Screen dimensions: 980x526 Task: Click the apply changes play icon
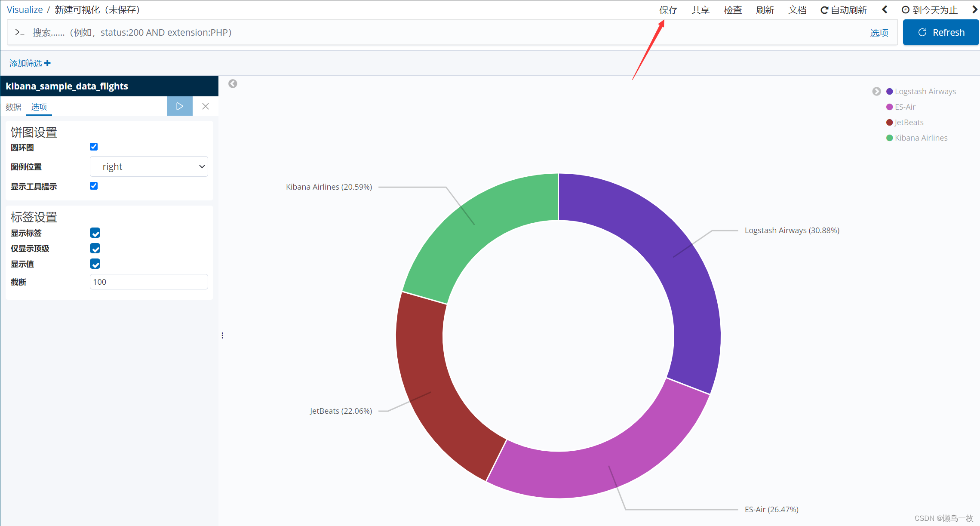(x=180, y=106)
